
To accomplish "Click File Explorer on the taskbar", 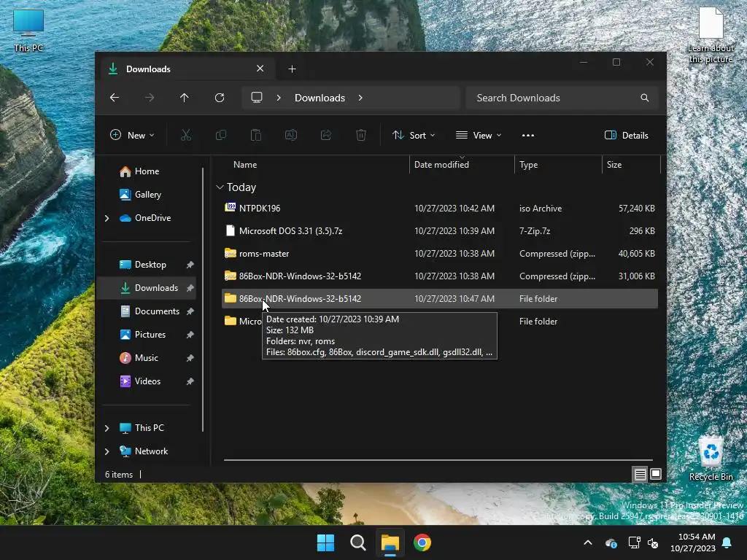I will tap(390, 542).
